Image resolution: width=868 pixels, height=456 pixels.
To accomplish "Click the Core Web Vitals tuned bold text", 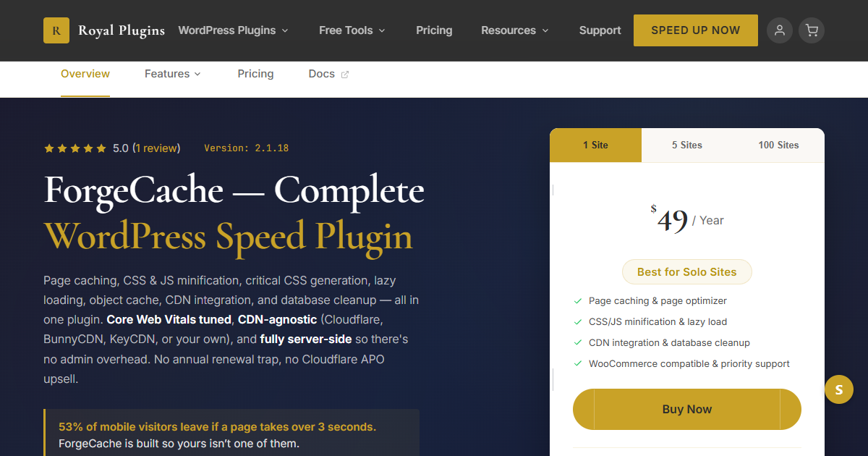I will (169, 319).
